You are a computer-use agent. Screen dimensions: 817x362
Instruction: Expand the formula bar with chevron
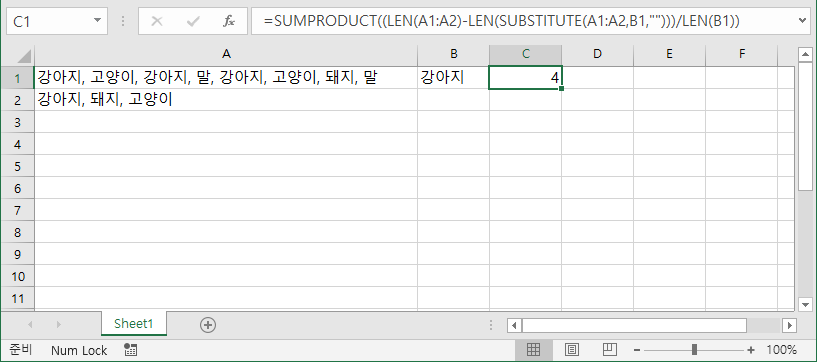tap(803, 21)
